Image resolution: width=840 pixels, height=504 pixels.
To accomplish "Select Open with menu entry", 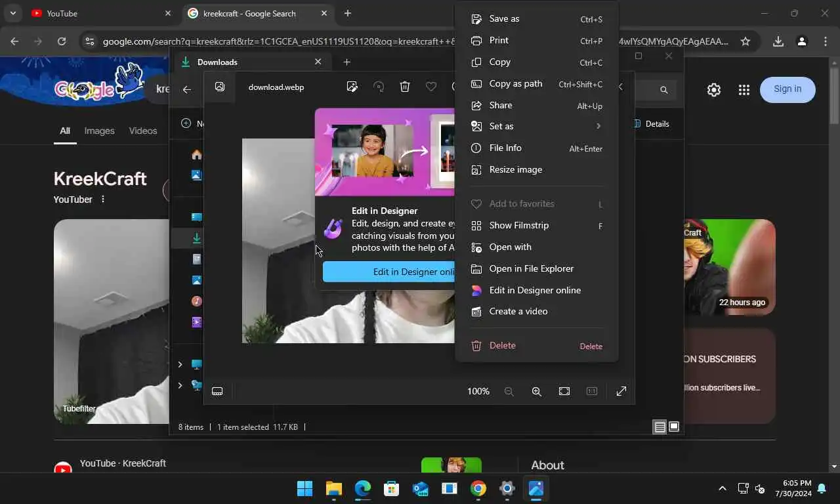I will click(536, 247).
